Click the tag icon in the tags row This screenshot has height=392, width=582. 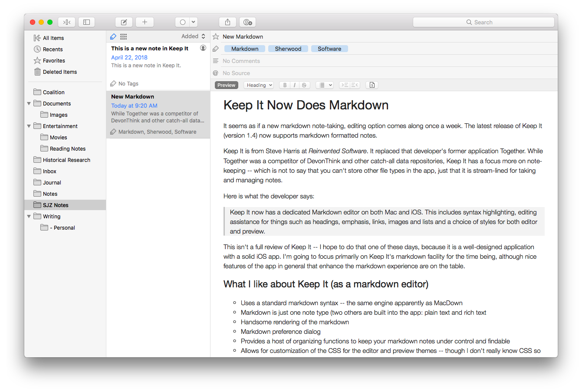216,49
